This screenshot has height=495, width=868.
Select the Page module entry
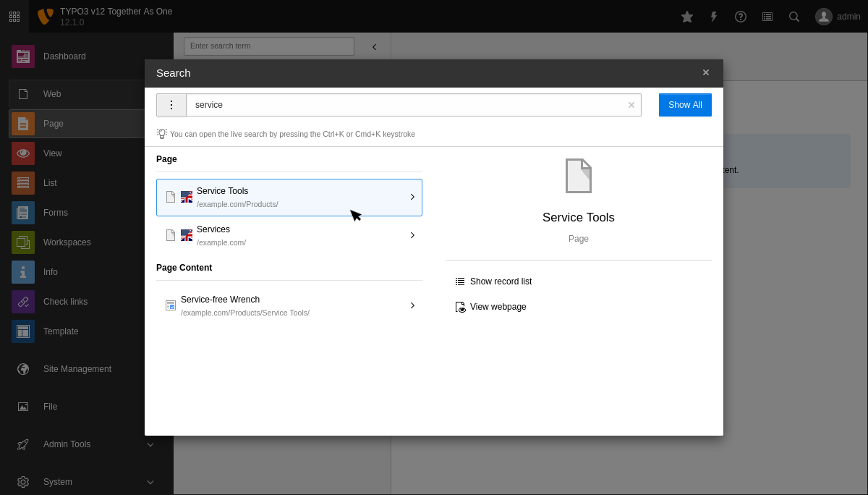pos(53,123)
